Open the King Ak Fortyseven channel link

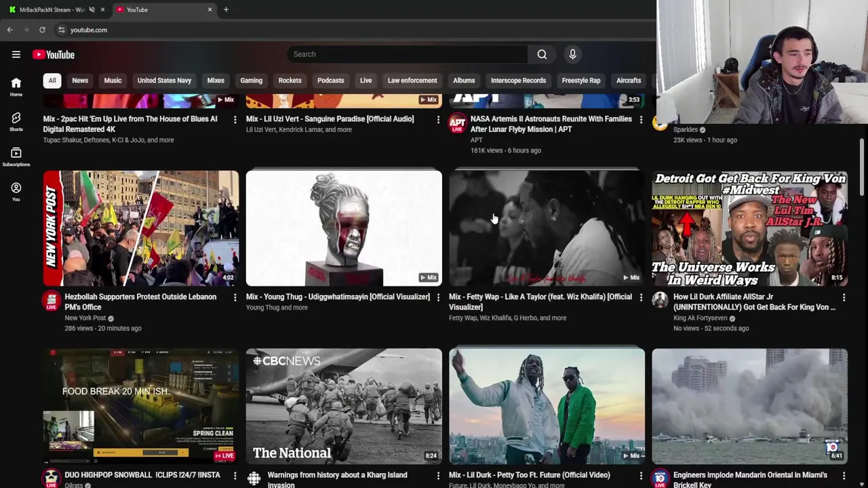point(700,318)
